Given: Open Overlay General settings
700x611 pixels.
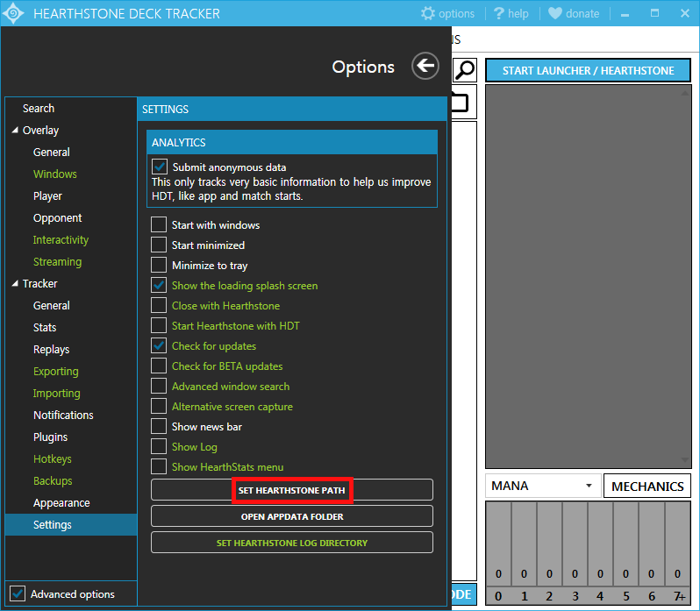Looking at the screenshot, I should 52,152.
